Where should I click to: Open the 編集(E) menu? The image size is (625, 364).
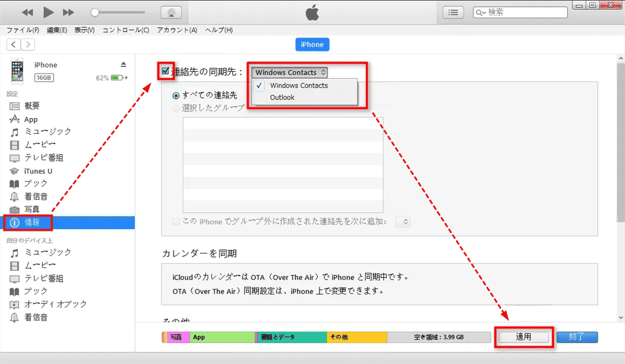[x=57, y=30]
